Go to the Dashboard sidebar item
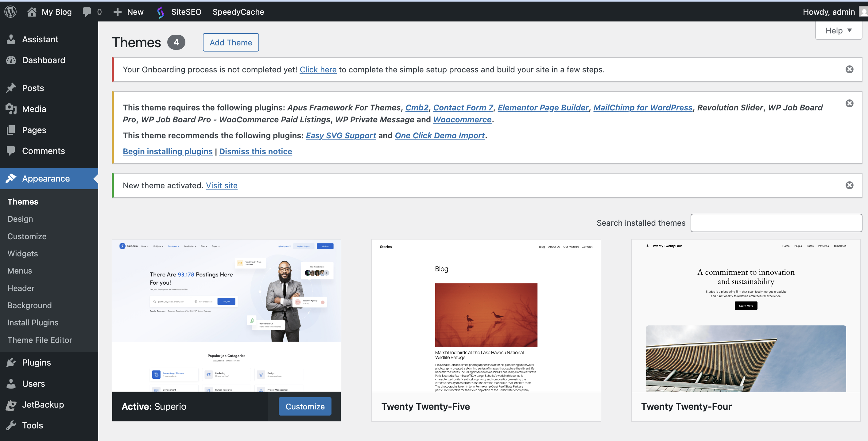Screen dimensions: 868x441 (x=44, y=60)
